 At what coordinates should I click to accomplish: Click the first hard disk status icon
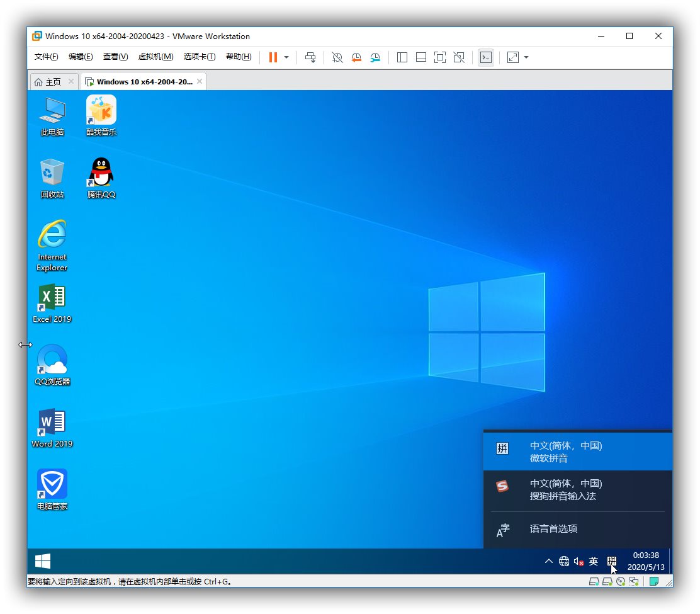pyautogui.click(x=594, y=581)
